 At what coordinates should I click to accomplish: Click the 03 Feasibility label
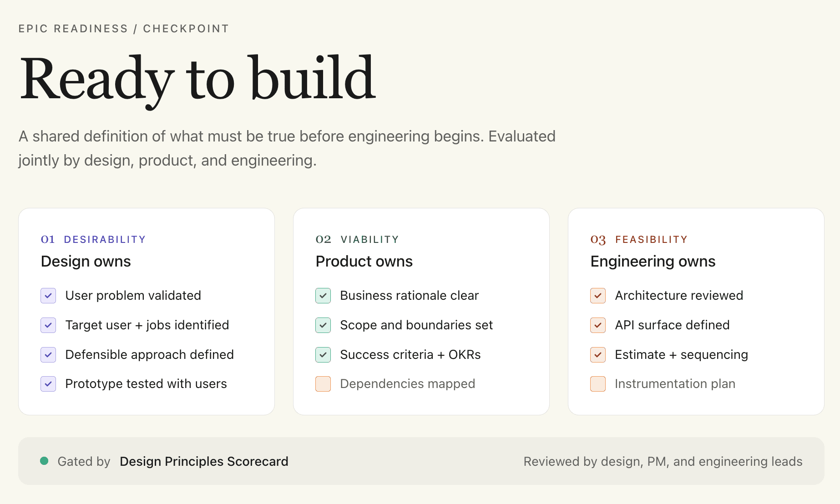pyautogui.click(x=639, y=239)
